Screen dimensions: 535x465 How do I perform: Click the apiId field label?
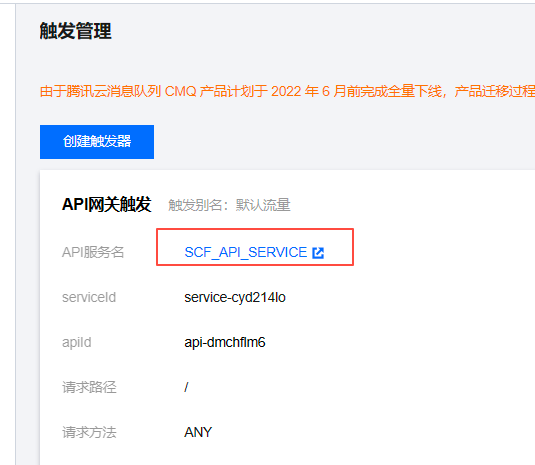pyautogui.click(x=77, y=343)
